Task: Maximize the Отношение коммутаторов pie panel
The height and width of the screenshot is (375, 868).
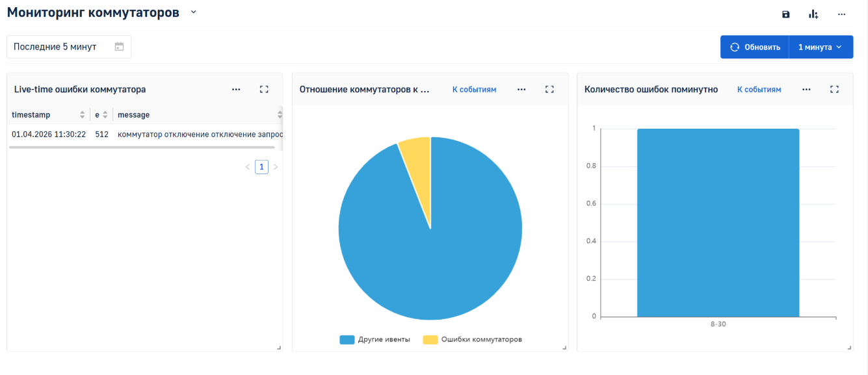Action: [x=549, y=89]
